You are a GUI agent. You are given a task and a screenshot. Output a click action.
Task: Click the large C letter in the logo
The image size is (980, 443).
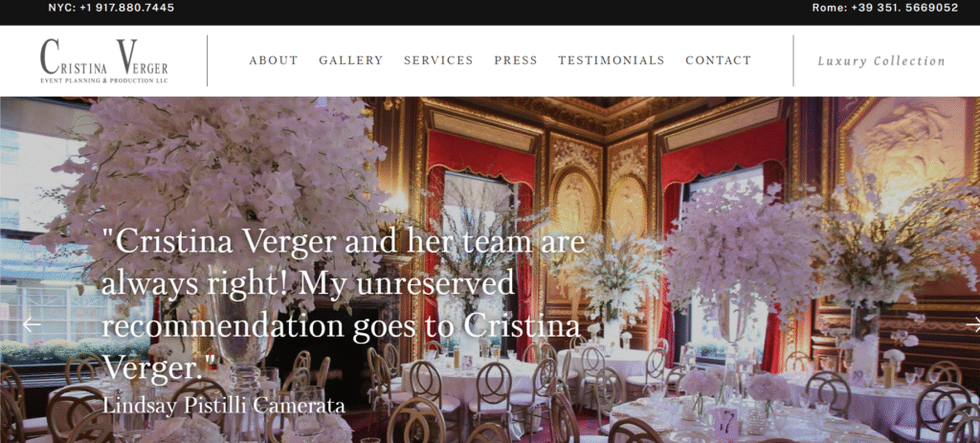[x=50, y=56]
